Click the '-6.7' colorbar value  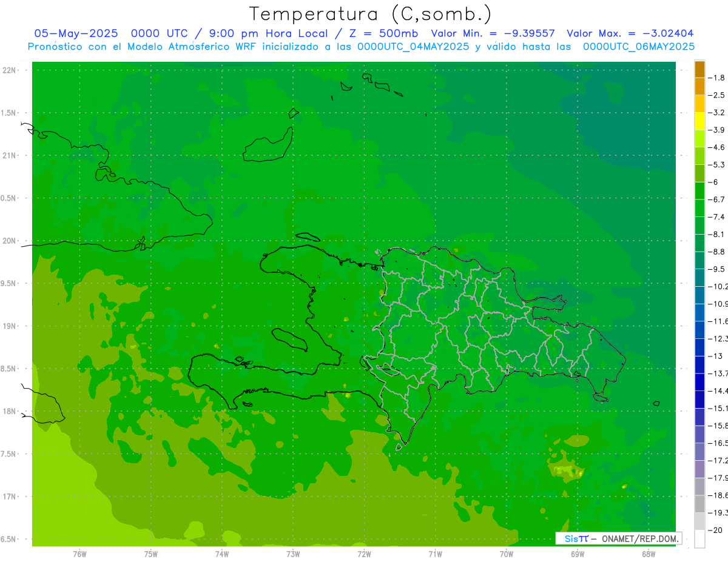(x=718, y=199)
